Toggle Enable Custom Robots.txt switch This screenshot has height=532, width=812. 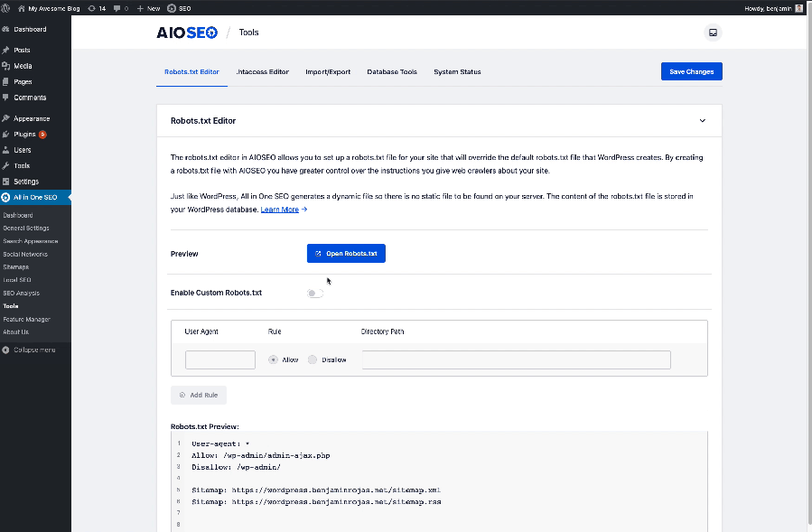tap(315, 294)
